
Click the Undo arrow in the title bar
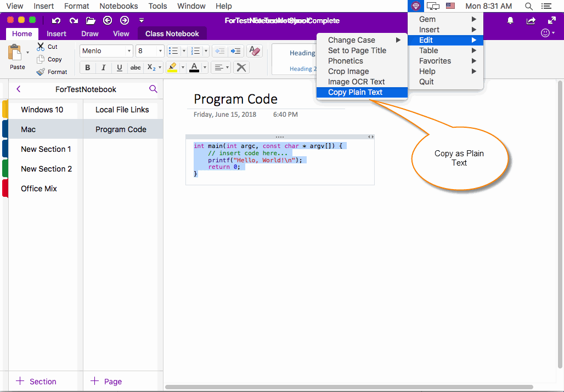56,20
